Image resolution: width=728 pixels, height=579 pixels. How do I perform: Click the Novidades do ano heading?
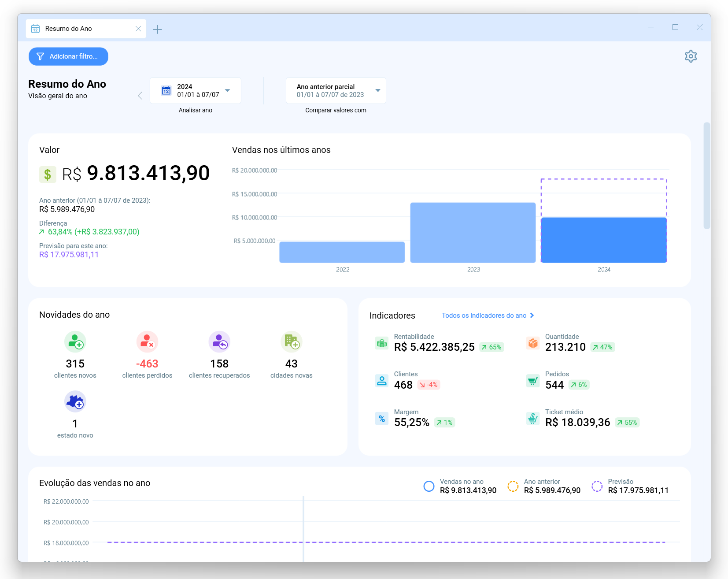[x=74, y=315]
